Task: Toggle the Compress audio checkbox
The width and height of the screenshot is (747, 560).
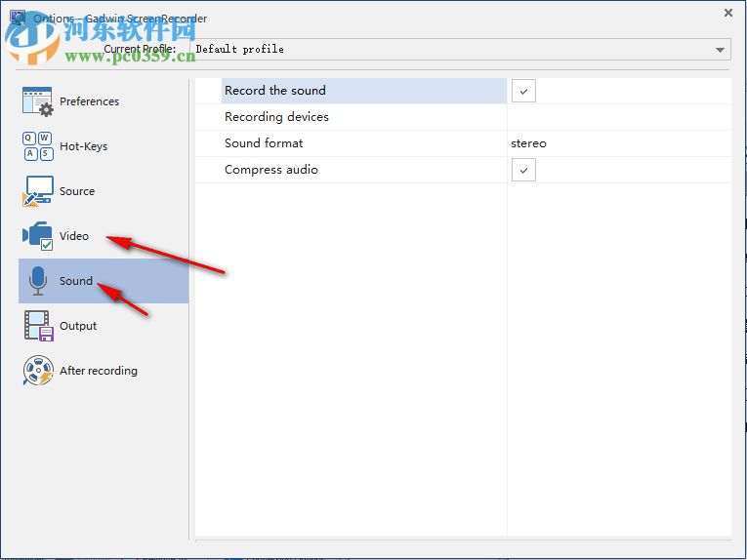Action: pyautogui.click(x=523, y=170)
